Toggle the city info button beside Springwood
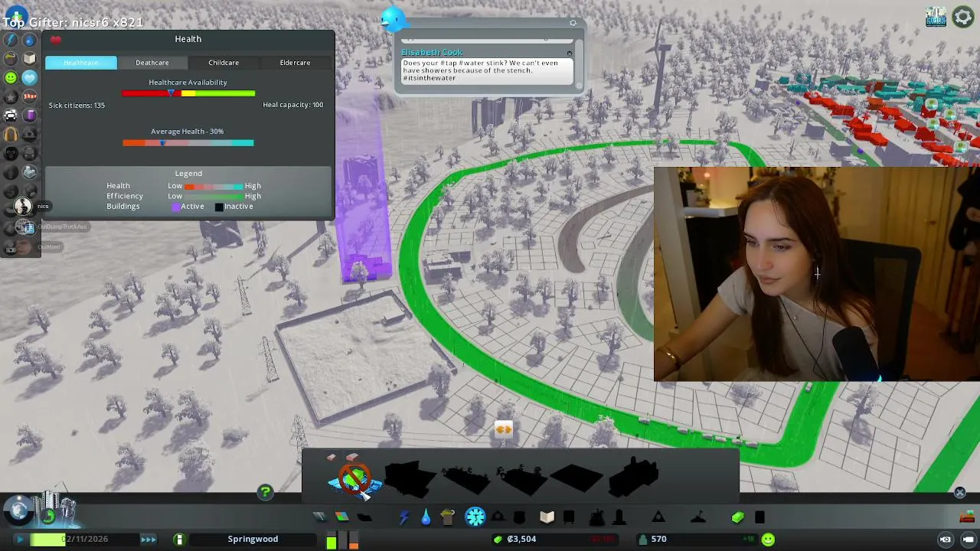Image resolution: width=980 pixels, height=551 pixels. click(x=179, y=540)
